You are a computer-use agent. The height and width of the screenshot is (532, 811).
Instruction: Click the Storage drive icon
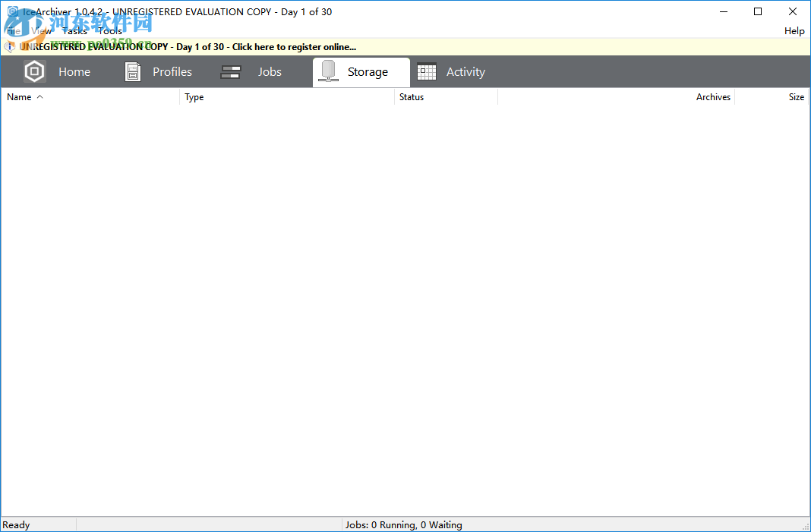tap(329, 71)
